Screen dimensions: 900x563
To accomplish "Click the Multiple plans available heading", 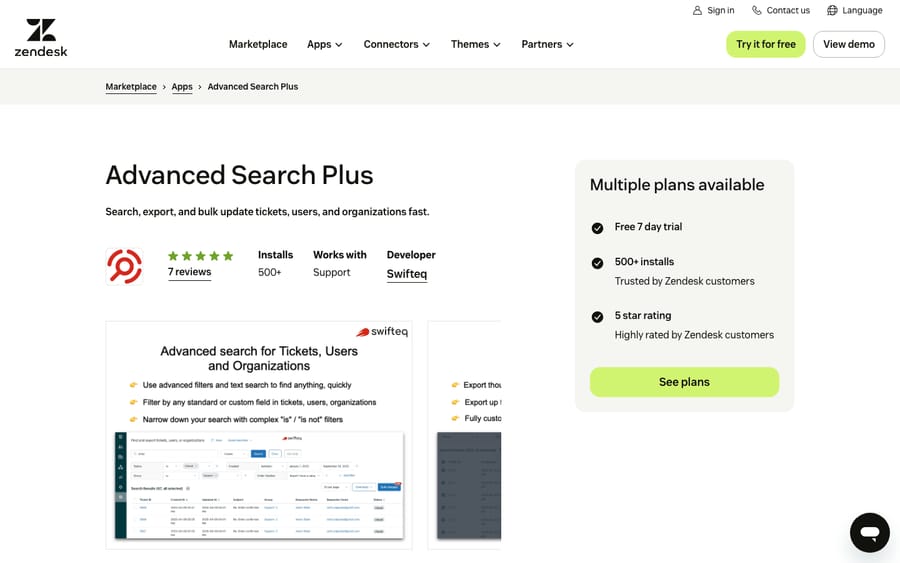I will pyautogui.click(x=677, y=185).
